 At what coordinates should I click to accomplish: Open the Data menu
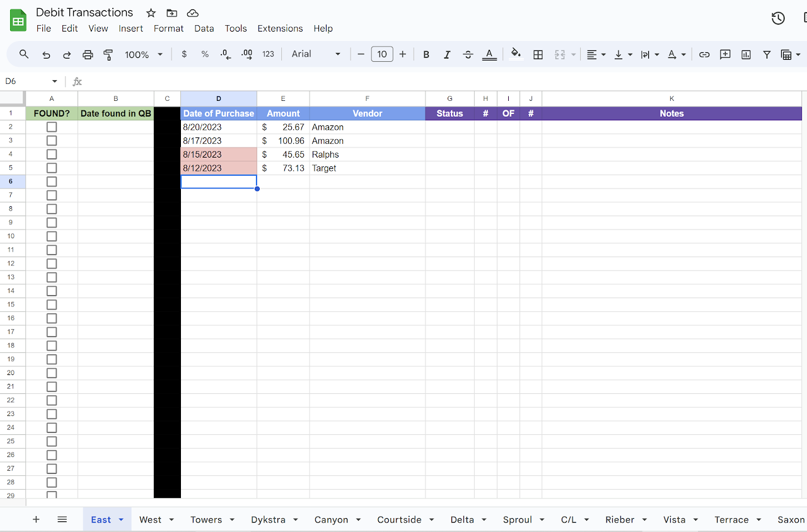point(204,28)
